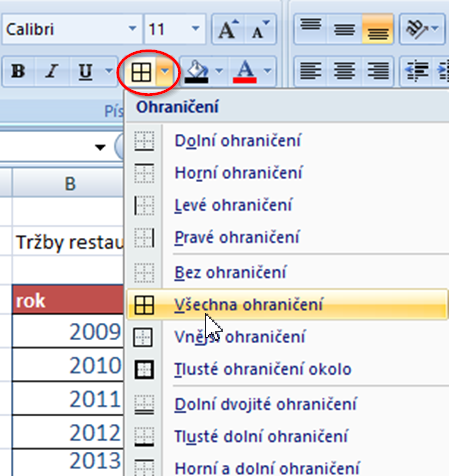Choose Pravé ohraničení menu item
This screenshot has height=476, width=449.
click(287, 237)
